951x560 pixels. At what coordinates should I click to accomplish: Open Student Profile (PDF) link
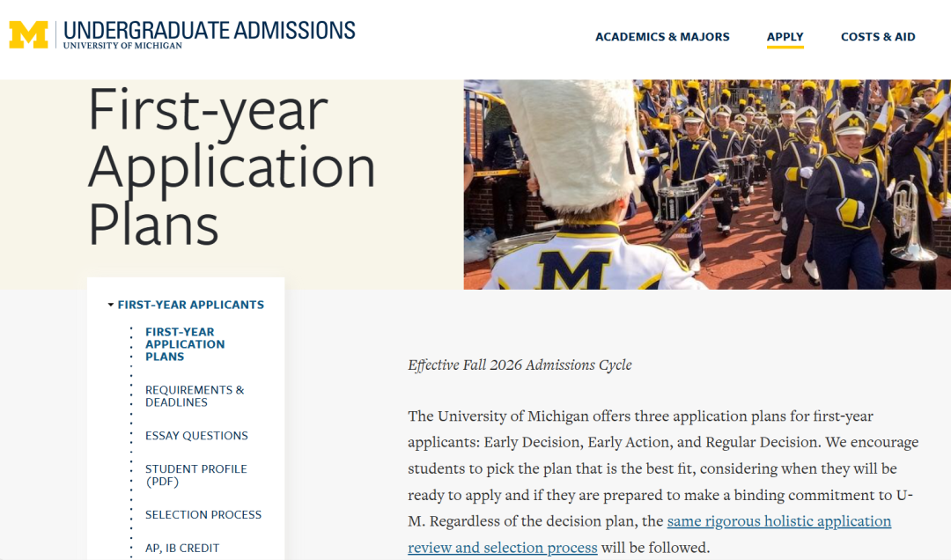tap(195, 475)
